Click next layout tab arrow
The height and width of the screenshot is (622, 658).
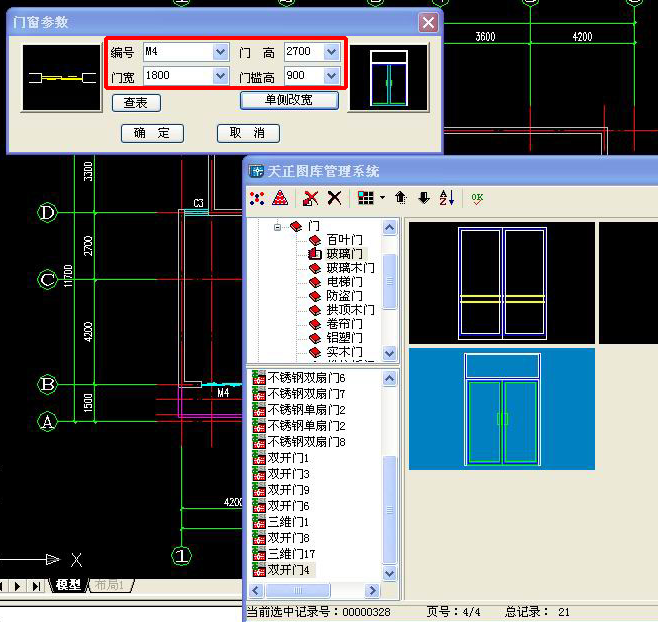coord(18,586)
